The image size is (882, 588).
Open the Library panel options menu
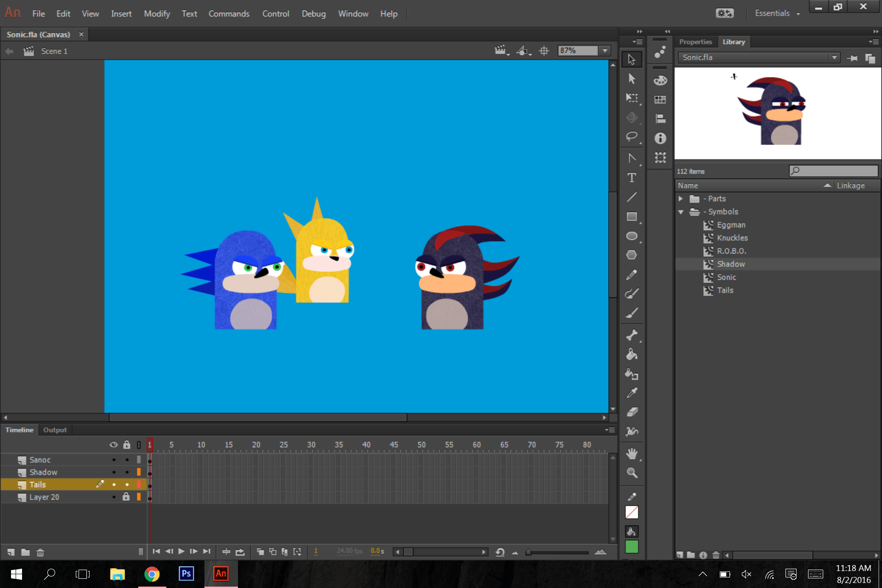click(x=873, y=42)
